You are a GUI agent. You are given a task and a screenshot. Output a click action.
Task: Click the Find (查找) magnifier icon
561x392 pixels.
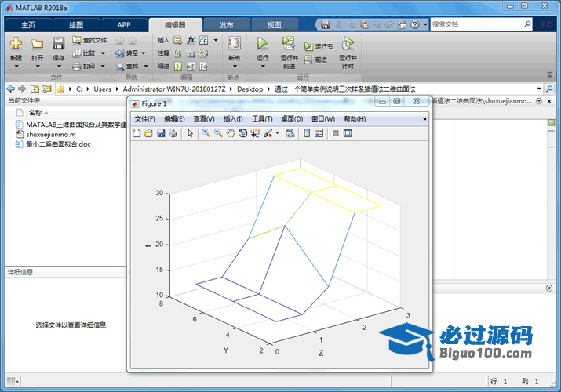120,66
